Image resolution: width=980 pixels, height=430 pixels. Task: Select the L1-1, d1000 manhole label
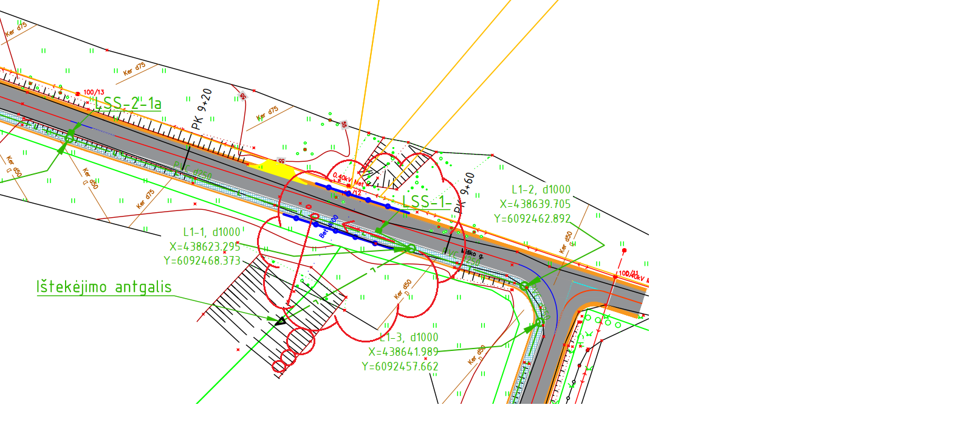tap(211, 232)
